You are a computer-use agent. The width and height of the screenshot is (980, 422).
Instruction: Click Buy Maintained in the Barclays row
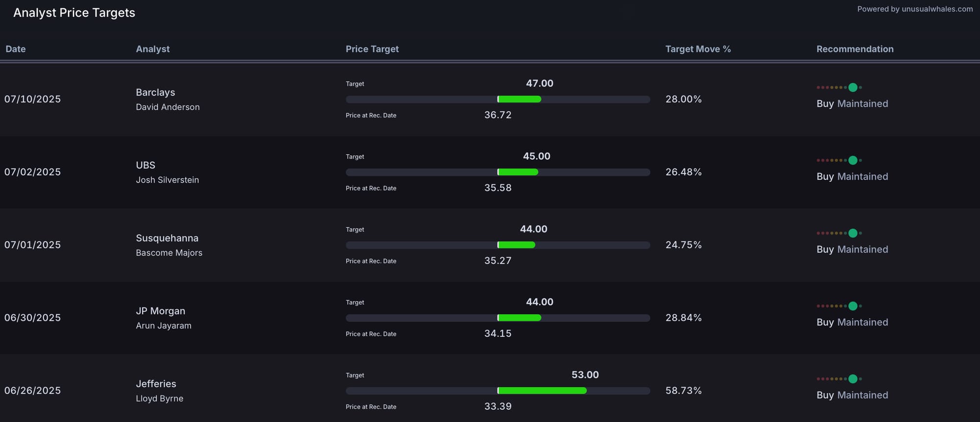click(x=852, y=104)
